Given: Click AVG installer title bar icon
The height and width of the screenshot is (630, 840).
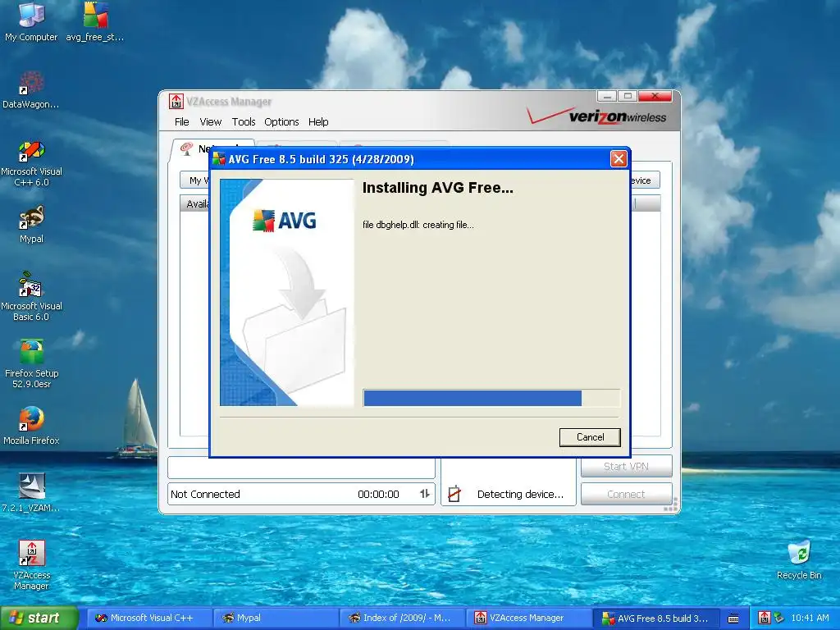Looking at the screenshot, I should [x=218, y=158].
